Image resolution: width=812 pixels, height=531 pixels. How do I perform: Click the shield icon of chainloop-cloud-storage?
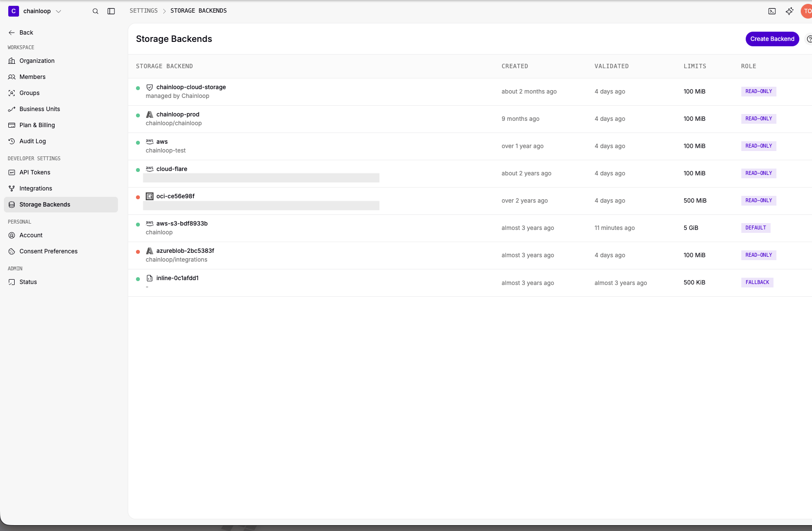pyautogui.click(x=150, y=87)
